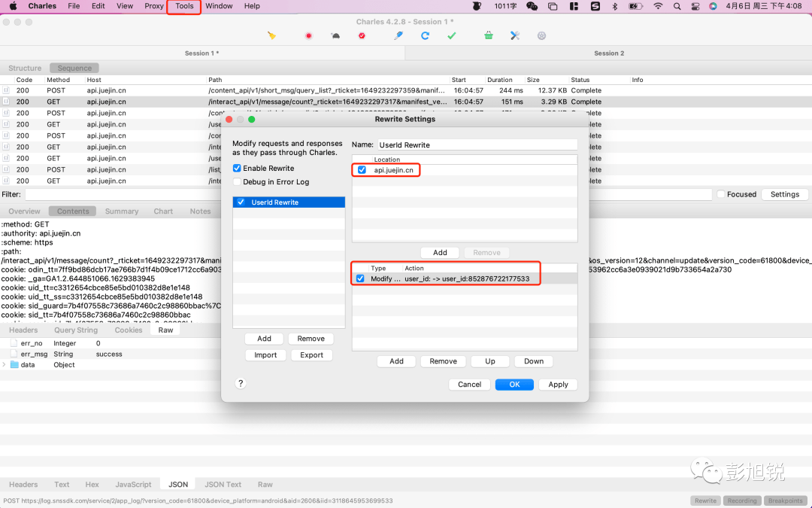Uncheck the user_id Modify rule checkbox
This screenshot has width=812, height=508.
coord(360,279)
